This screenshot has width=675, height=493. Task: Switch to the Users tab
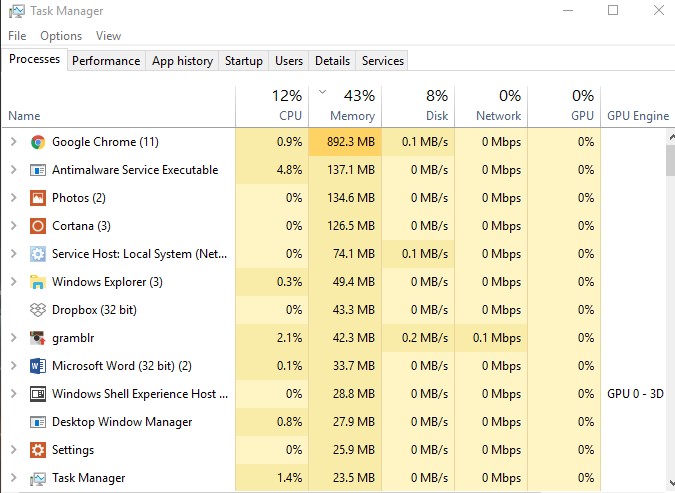pyautogui.click(x=289, y=61)
